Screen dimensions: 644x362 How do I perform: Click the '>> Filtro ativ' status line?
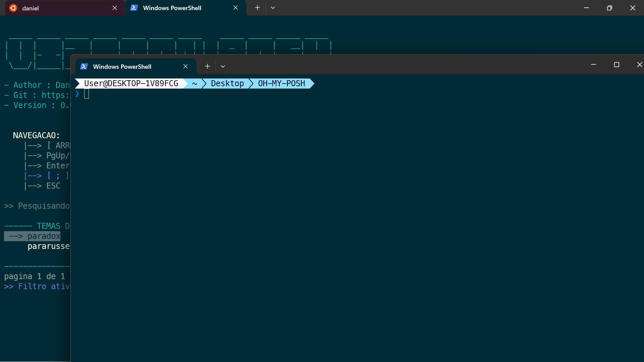(37, 287)
